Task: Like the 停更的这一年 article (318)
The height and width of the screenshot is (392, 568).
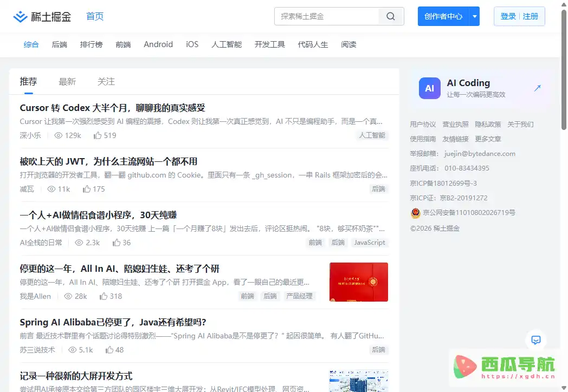Action: click(104, 296)
